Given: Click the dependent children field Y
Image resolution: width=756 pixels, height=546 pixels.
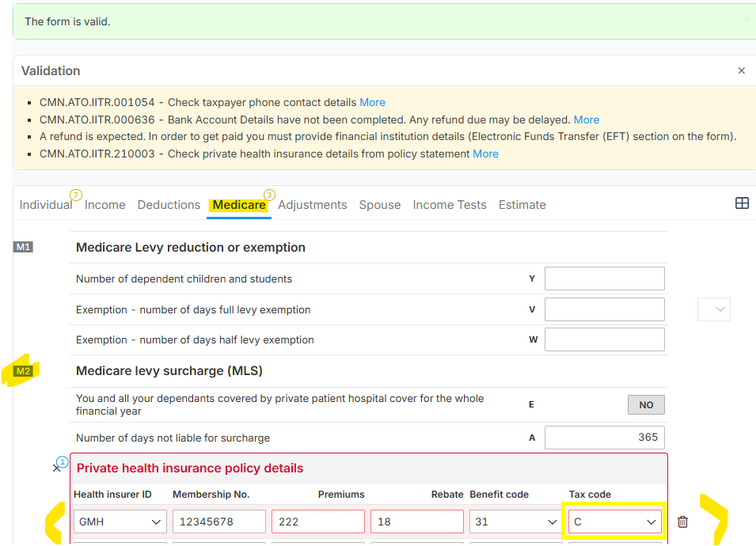Looking at the screenshot, I should [605, 279].
